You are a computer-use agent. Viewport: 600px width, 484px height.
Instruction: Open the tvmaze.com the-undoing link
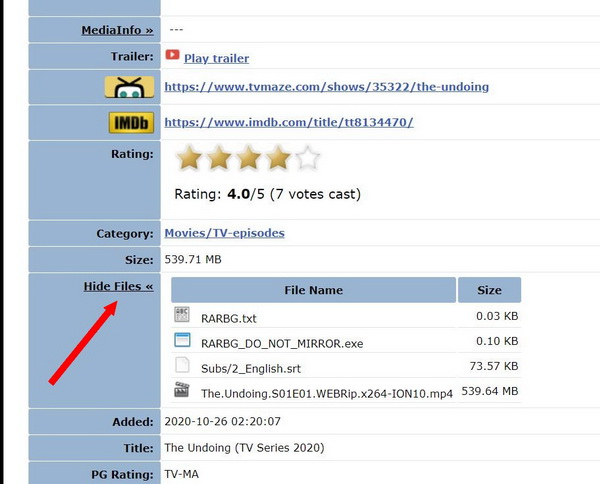tap(326, 87)
